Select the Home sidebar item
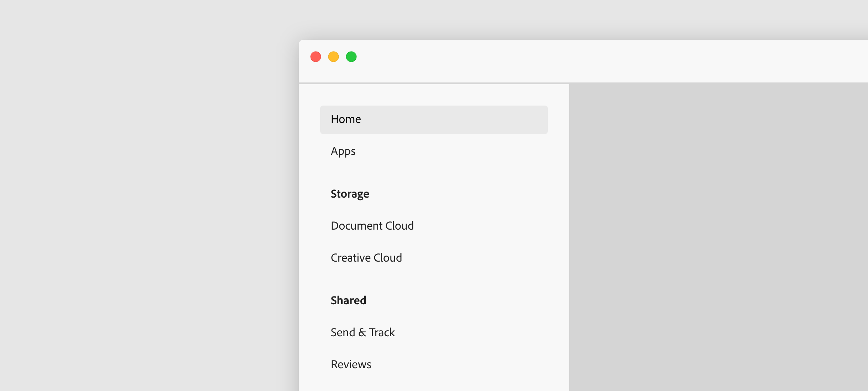868x391 pixels. click(346, 119)
